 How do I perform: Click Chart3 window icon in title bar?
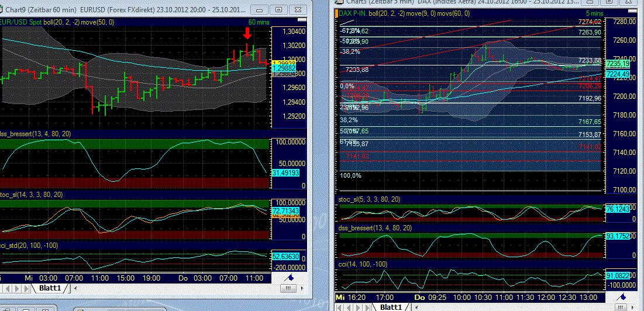point(339,2)
